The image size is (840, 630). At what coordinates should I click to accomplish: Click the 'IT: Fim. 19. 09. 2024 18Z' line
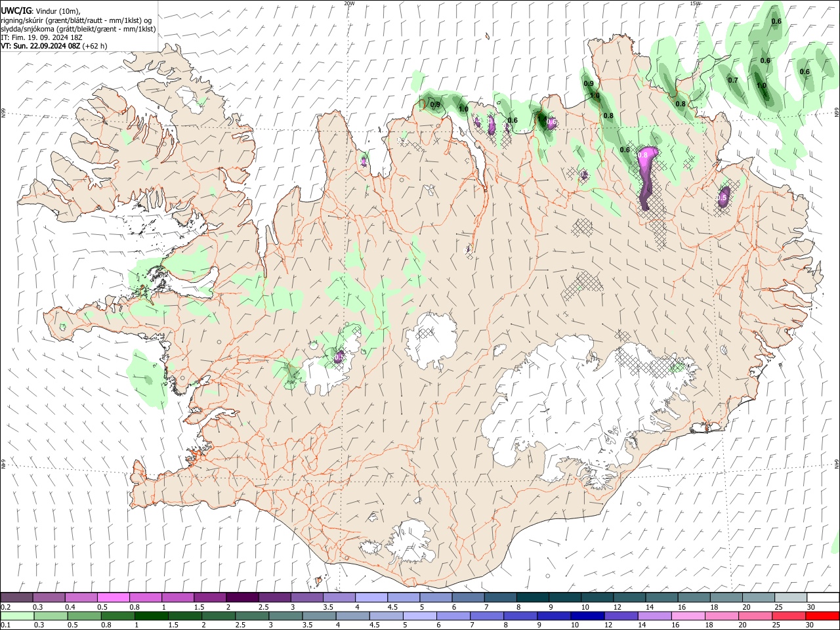pos(42,37)
